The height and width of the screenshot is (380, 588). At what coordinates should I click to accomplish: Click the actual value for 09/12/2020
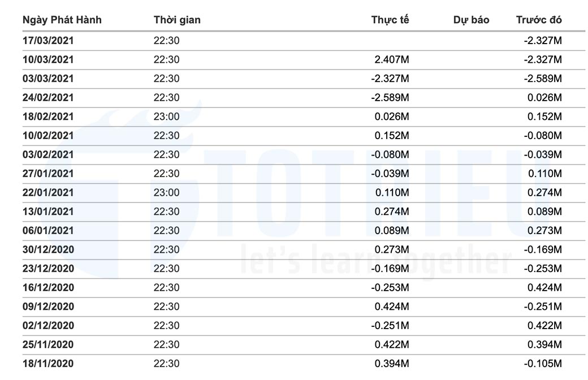(392, 306)
